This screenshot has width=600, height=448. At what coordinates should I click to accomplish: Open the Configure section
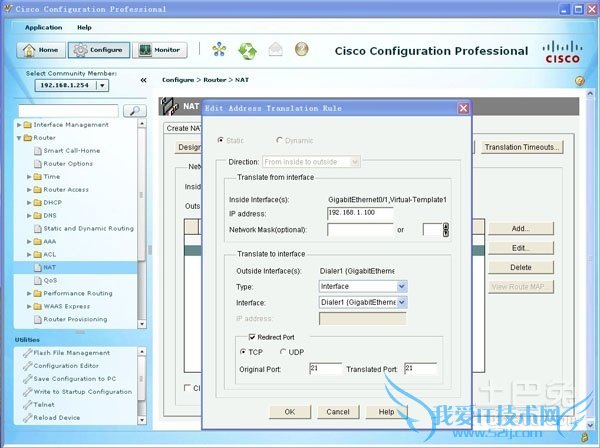99,50
